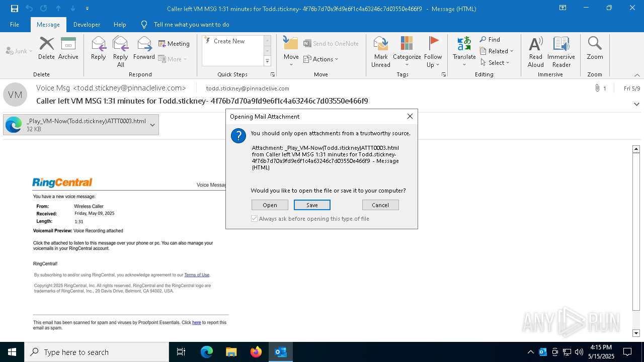Start Read Aloud
This screenshot has height=362, width=644.
pyautogui.click(x=536, y=51)
